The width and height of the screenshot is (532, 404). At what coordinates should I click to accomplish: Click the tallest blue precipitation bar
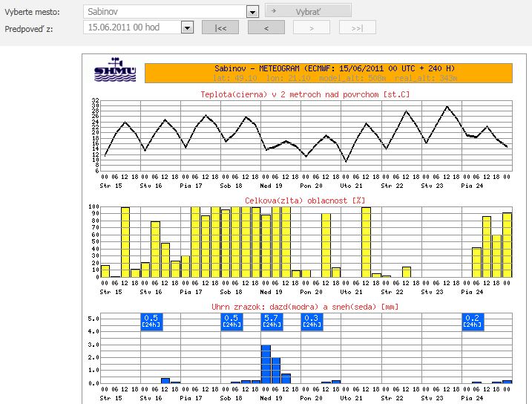pyautogui.click(x=266, y=364)
